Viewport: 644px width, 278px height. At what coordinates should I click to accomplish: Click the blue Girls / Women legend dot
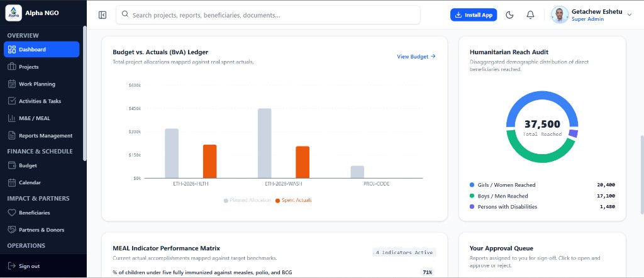tap(472, 185)
